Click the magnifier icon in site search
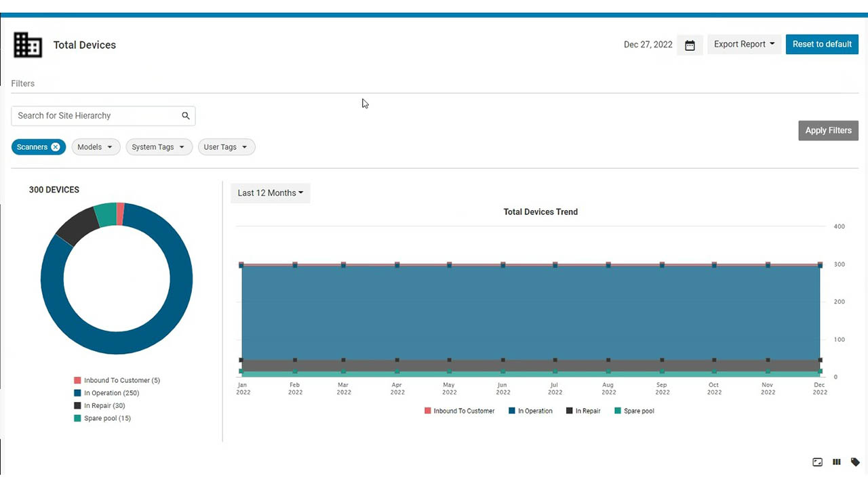 pos(186,116)
